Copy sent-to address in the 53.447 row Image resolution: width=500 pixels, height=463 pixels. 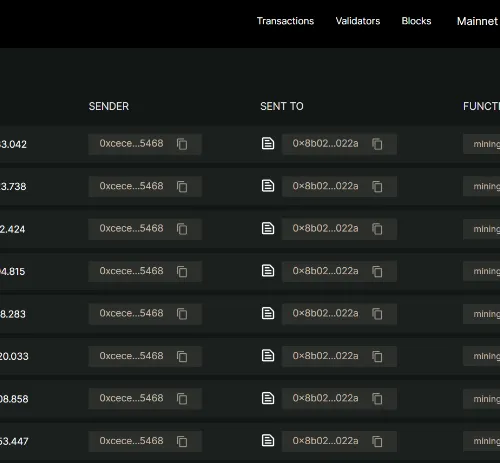tap(377, 442)
